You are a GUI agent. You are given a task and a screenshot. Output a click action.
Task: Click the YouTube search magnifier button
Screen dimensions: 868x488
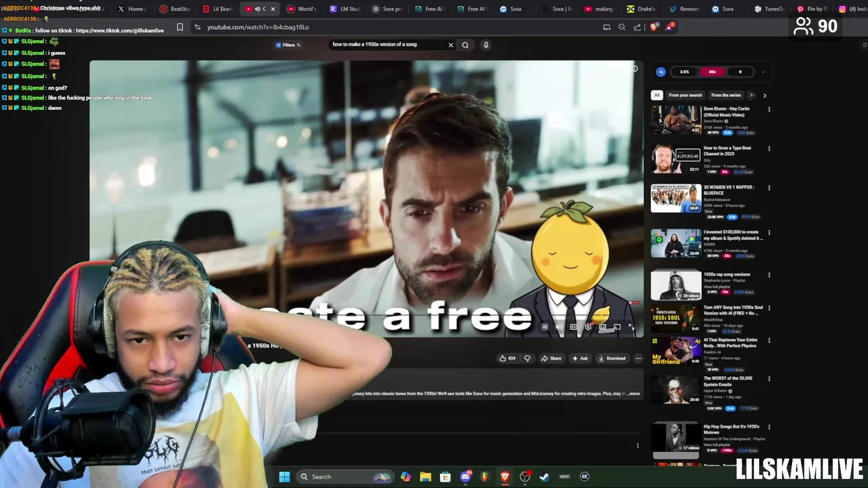465,45
